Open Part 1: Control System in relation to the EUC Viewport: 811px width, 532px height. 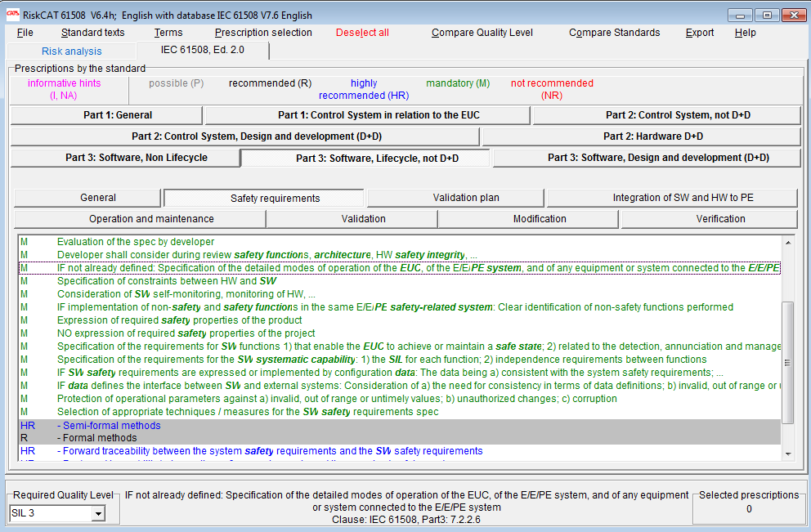click(368, 115)
